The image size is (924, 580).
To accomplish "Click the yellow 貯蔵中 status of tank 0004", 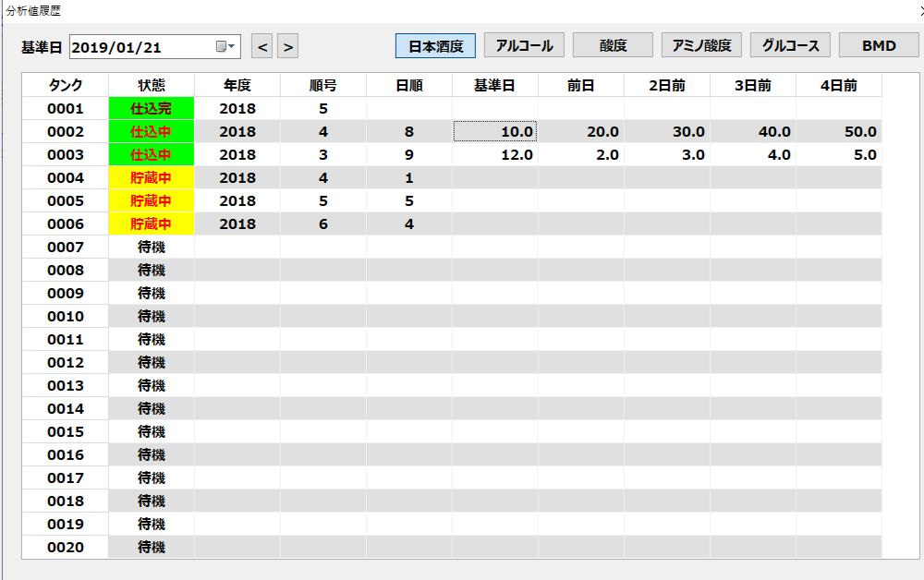I will tap(151, 178).
